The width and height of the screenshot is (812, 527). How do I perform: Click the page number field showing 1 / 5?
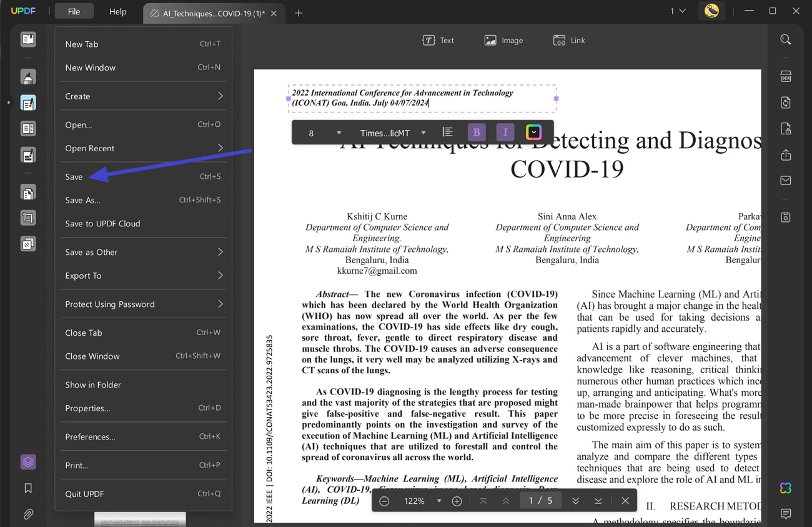click(x=540, y=500)
